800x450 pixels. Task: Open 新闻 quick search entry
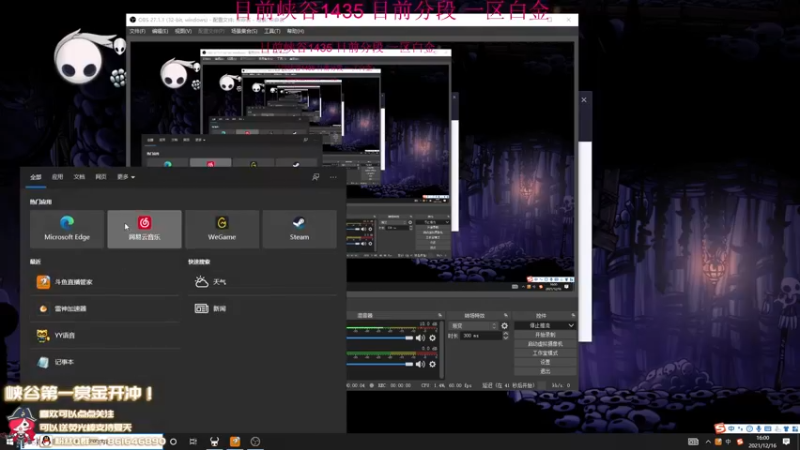click(263, 309)
